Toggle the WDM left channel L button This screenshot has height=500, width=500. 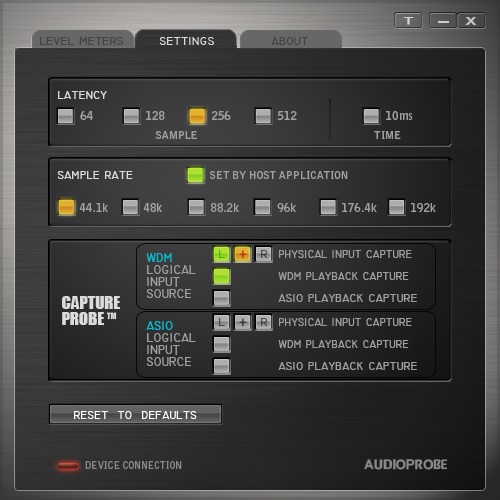222,255
